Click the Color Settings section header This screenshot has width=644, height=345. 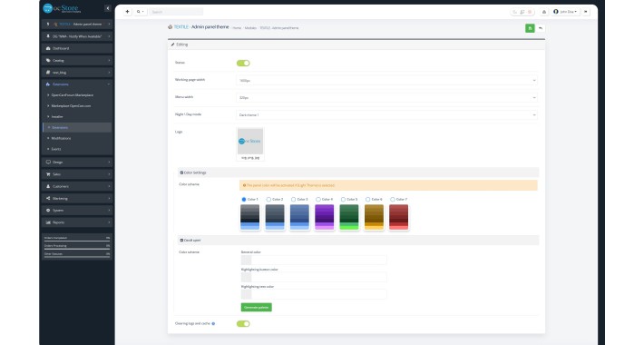coord(358,172)
